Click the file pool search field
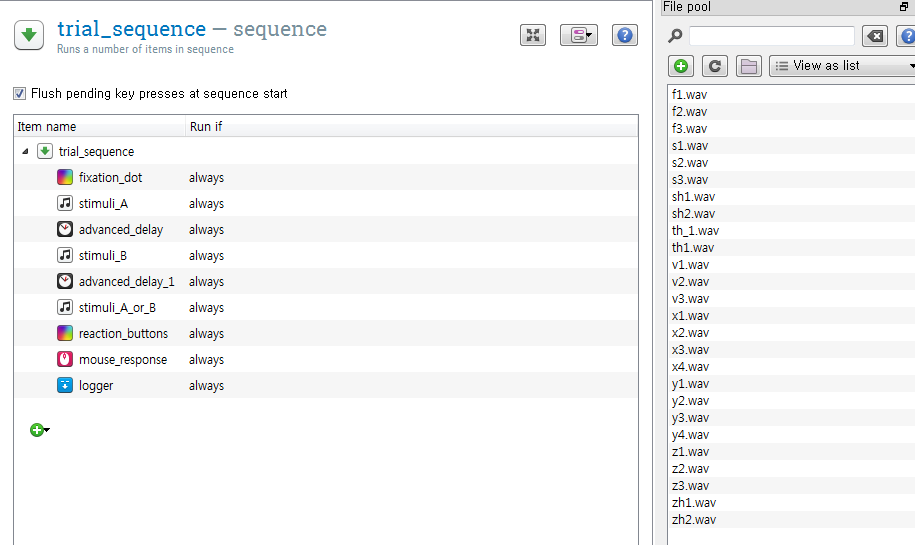The width and height of the screenshot is (915, 545). click(x=771, y=36)
